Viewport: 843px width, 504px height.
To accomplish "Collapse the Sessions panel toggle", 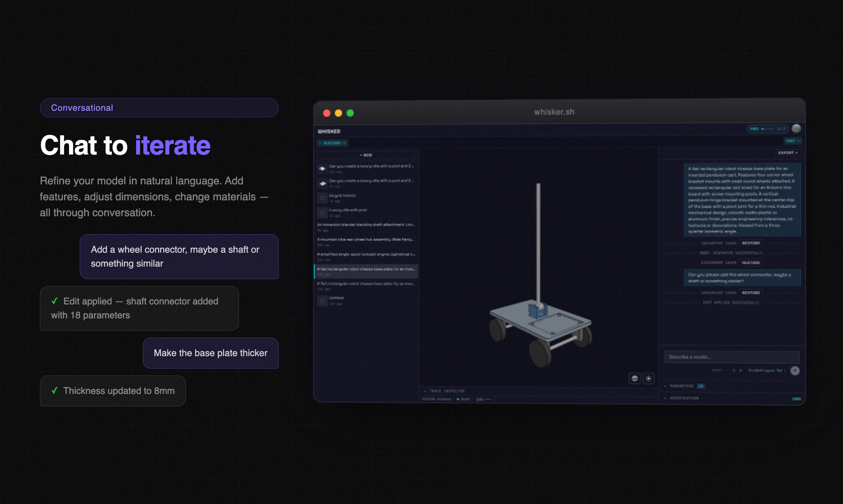I will click(x=333, y=143).
